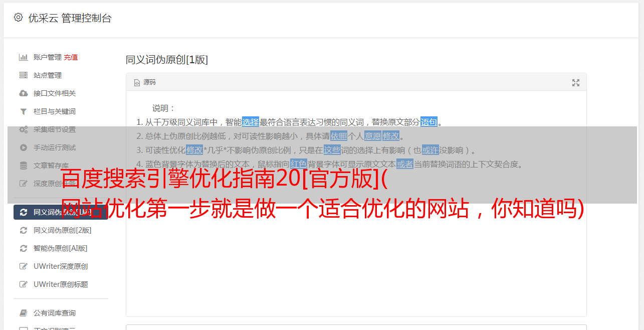Click the cloud upload icon for 接口文件相关

(23, 93)
